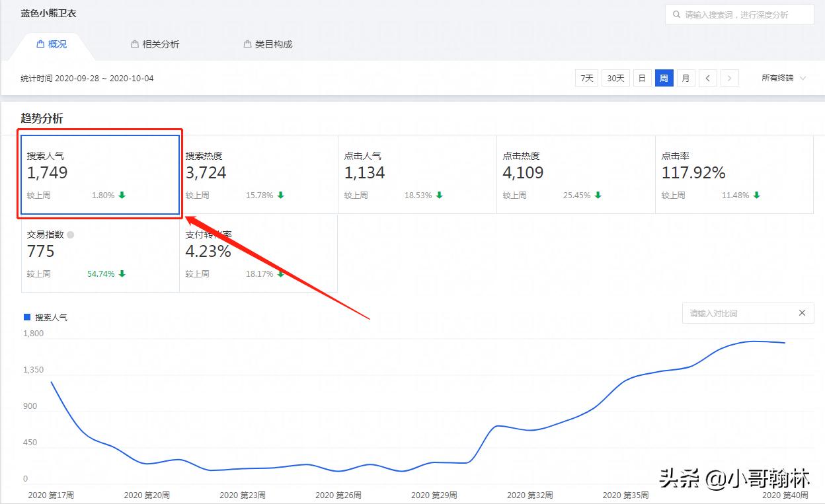Select the 支付转化率 metric card

tap(258, 253)
